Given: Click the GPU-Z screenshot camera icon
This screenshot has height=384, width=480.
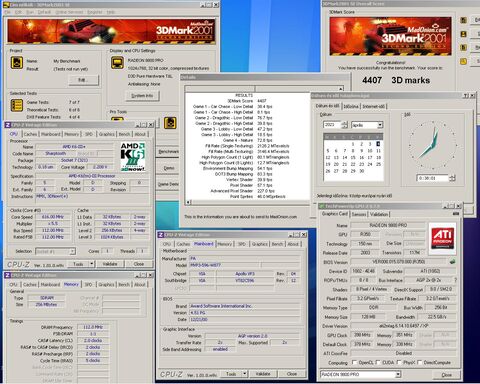Looking at the screenshot, I should coord(456,214).
